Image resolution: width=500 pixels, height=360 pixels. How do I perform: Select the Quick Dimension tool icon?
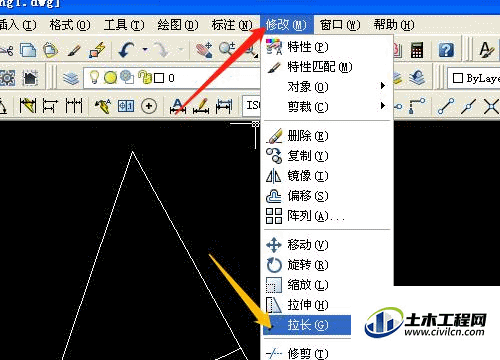pos(28,106)
